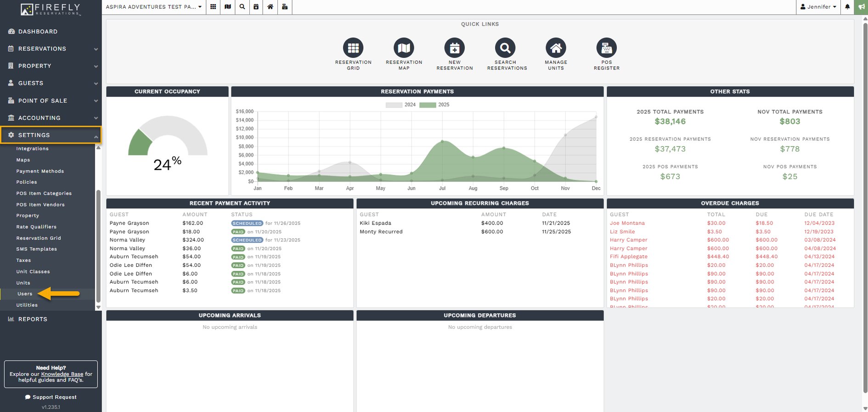Click the notification bell icon
Viewport: 868px width, 412px height.
point(847,7)
